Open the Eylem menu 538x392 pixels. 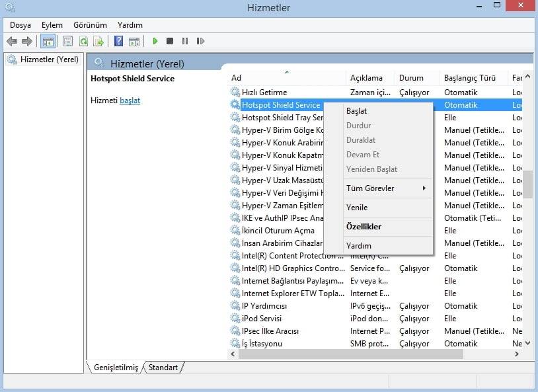pos(52,25)
